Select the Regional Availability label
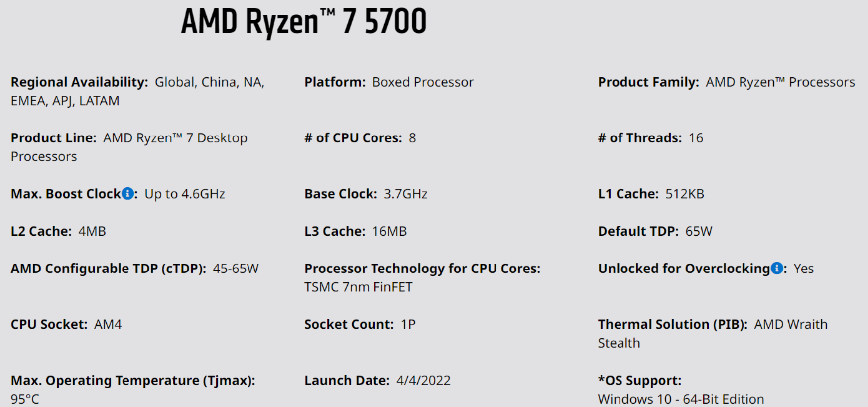The image size is (868, 407). pos(79,82)
